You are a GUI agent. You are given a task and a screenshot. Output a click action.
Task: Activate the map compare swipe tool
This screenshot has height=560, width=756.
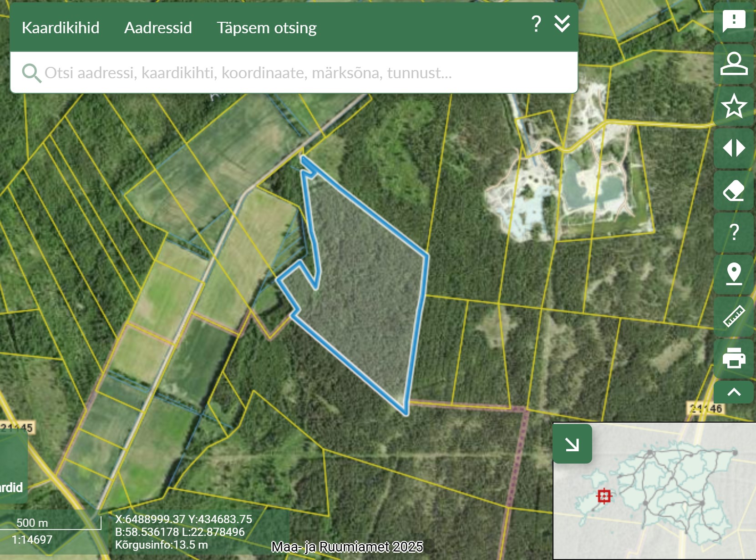click(734, 148)
